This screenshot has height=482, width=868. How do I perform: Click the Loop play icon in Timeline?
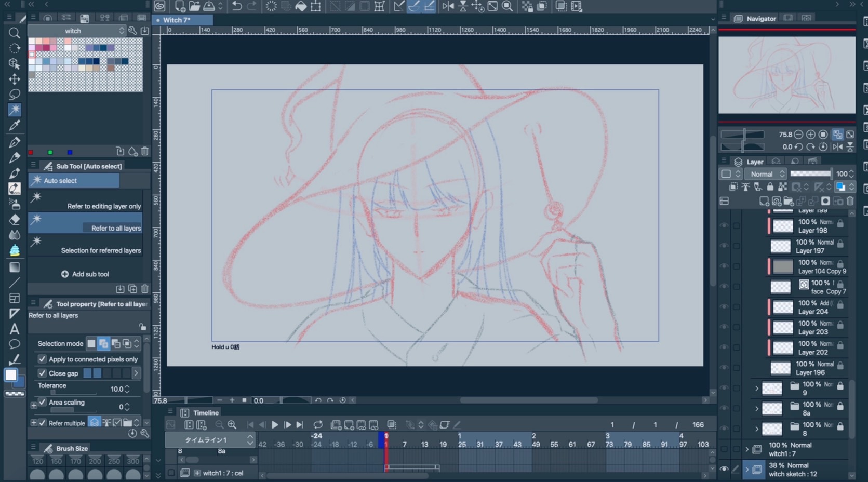point(318,425)
